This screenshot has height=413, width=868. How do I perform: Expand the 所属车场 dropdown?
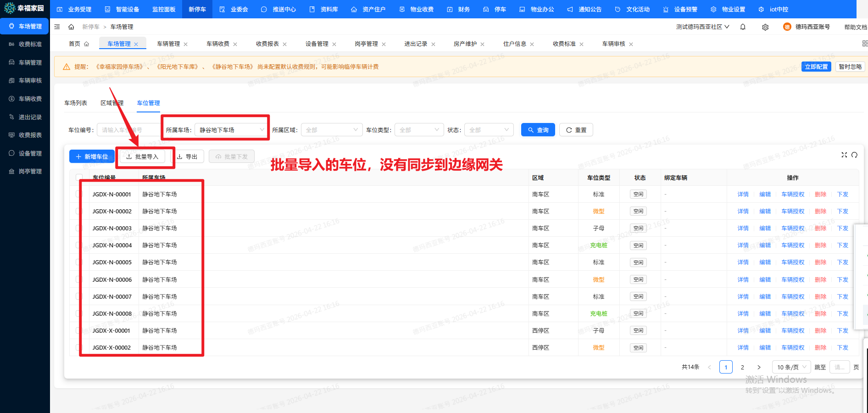[231, 130]
